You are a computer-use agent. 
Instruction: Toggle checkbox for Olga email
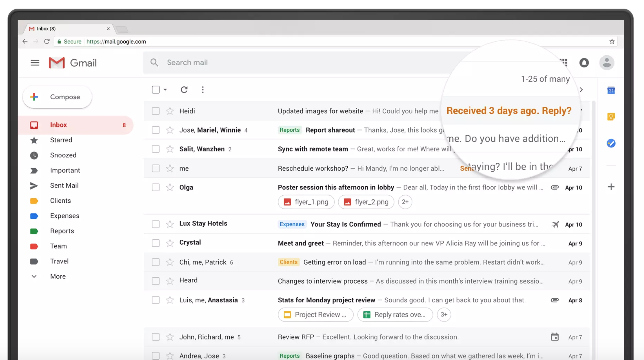pos(156,187)
